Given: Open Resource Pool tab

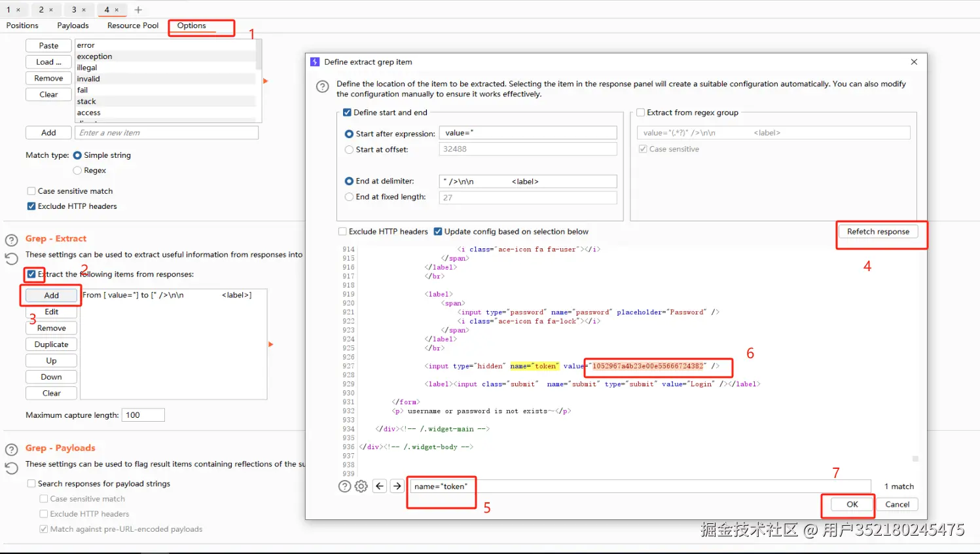Looking at the screenshot, I should 133,26.
